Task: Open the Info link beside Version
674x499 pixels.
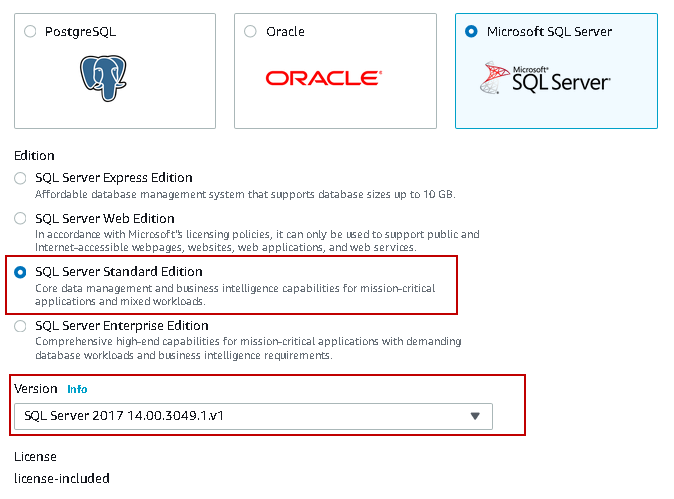Action: pyautogui.click(x=77, y=389)
